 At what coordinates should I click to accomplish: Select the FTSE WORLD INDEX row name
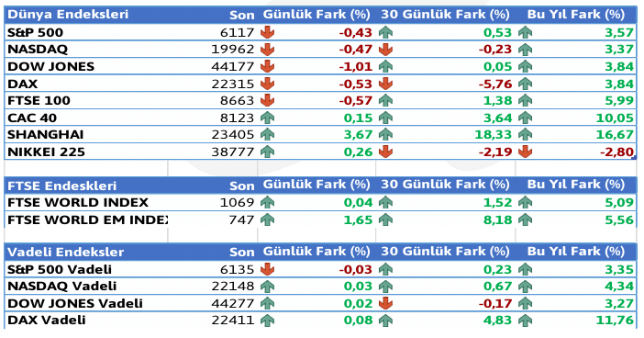point(78,203)
